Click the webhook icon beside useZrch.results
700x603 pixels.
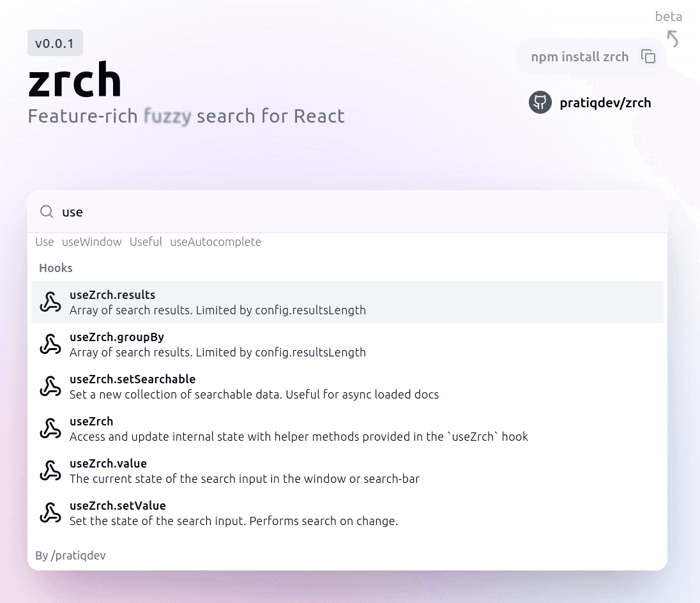[50, 302]
